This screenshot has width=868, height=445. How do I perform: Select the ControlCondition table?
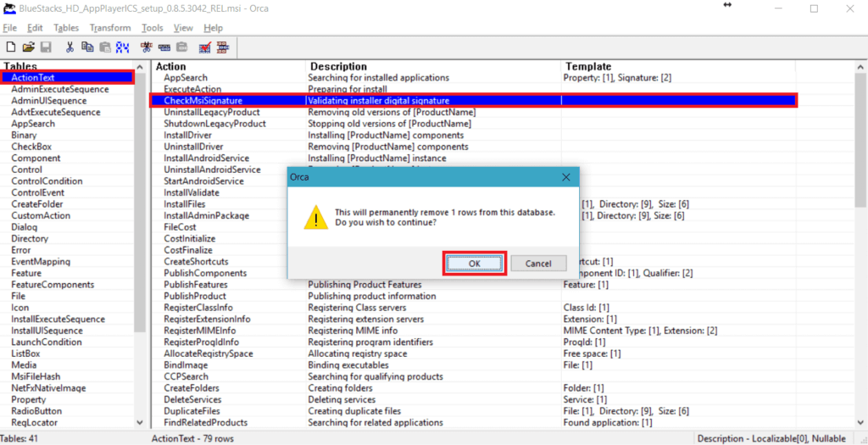47,181
